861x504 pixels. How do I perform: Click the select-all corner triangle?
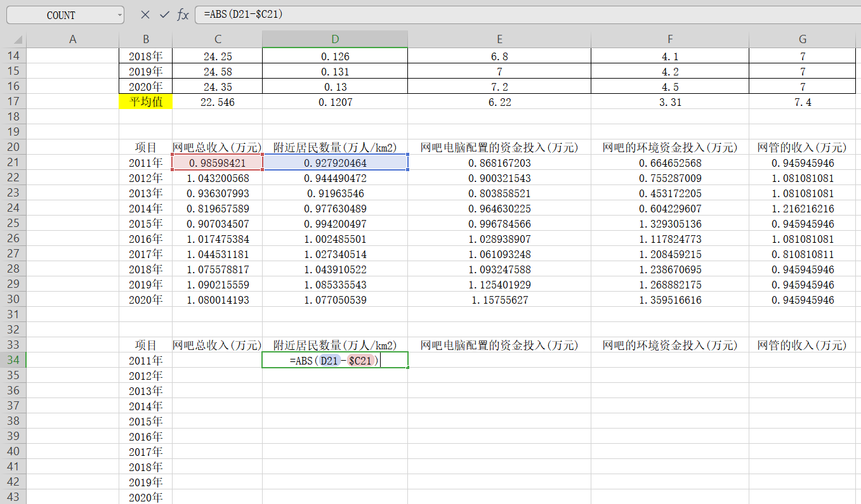point(18,39)
